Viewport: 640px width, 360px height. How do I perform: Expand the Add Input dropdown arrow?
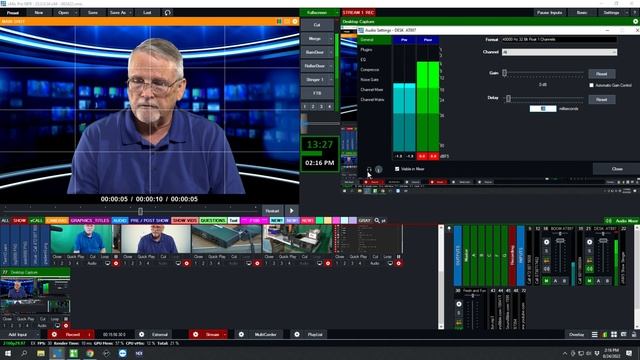(38, 334)
